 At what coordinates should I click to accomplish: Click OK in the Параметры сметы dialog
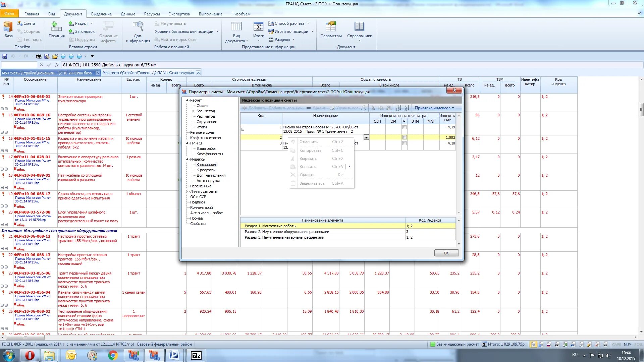click(x=446, y=253)
